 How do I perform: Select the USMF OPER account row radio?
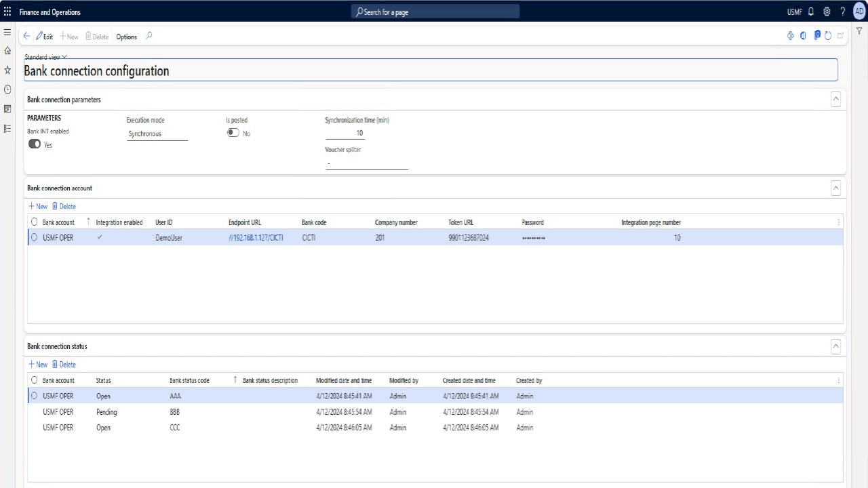click(35, 238)
